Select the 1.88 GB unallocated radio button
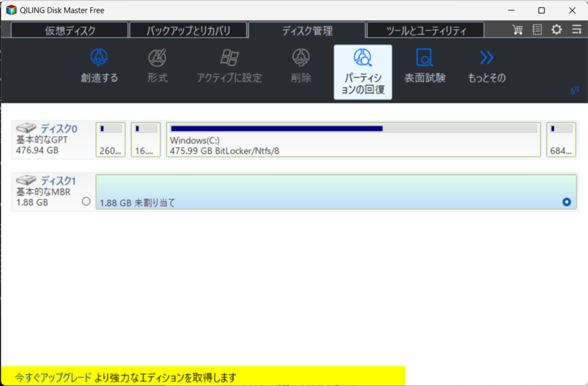588x386 pixels. pos(567,202)
